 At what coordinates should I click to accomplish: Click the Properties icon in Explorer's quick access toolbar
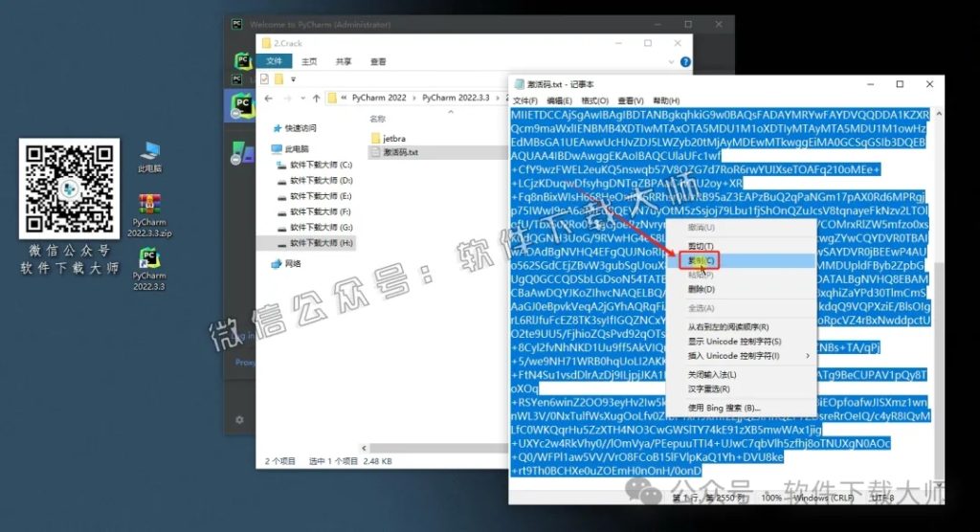(x=264, y=78)
